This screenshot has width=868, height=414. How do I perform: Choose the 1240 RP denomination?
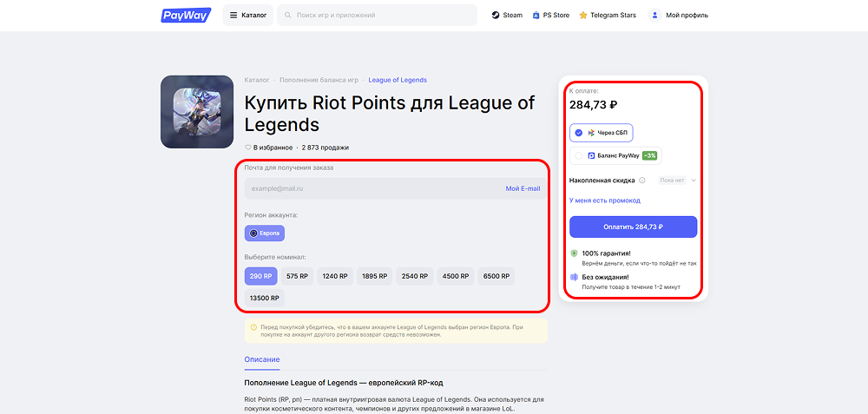pyautogui.click(x=335, y=276)
